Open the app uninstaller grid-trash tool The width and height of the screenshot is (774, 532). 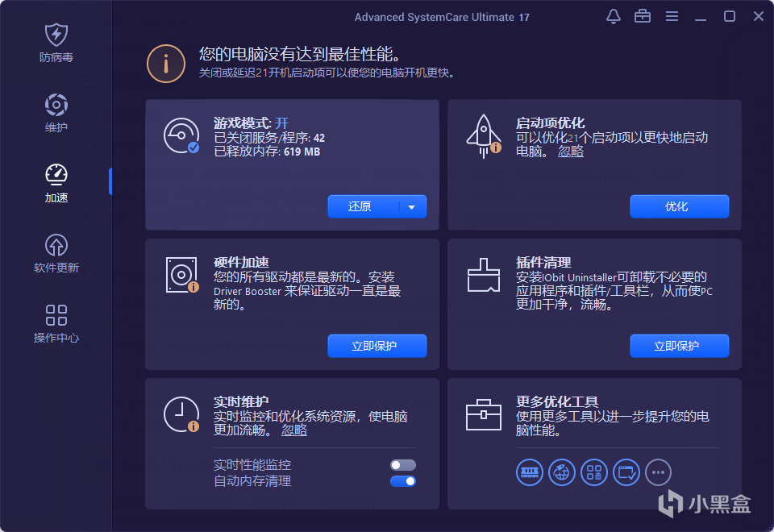coord(594,472)
